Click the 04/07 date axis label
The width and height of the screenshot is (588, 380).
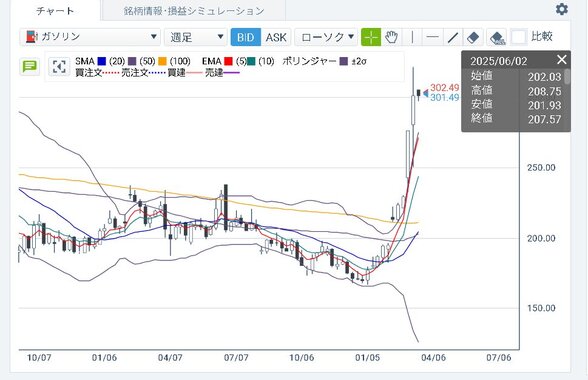pos(170,358)
